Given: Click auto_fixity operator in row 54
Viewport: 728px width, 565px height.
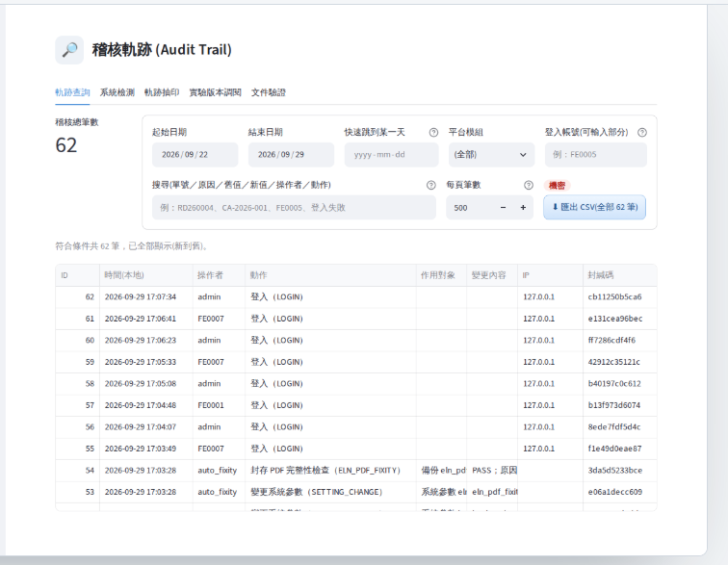Looking at the screenshot, I should coord(218,471).
